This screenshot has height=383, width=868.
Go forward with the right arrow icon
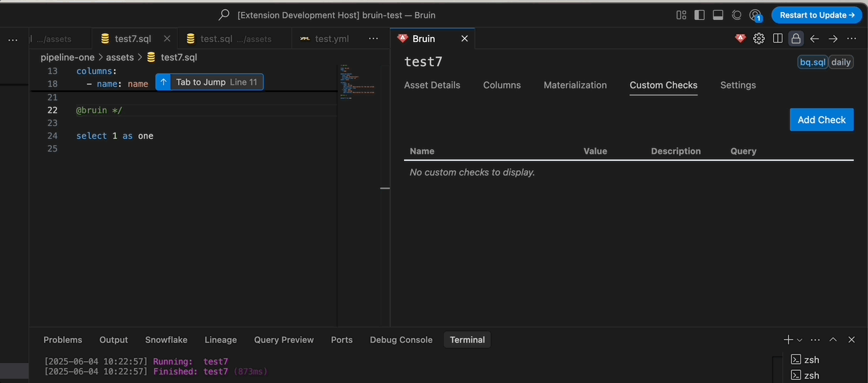pos(833,38)
